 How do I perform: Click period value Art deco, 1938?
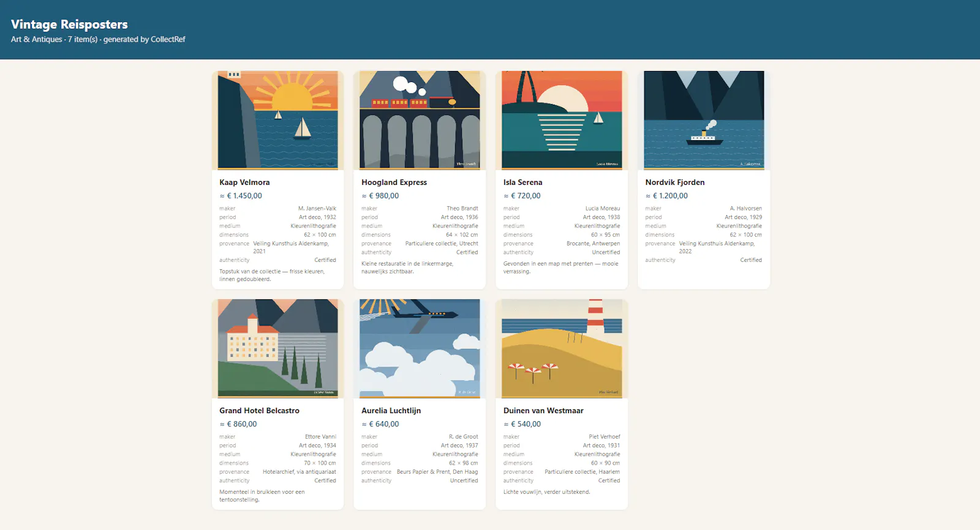(601, 217)
